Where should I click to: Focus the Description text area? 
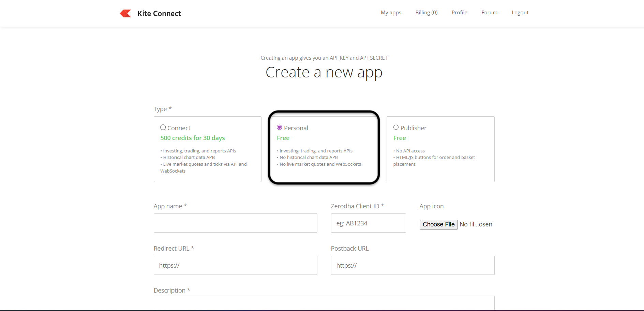[x=324, y=303]
